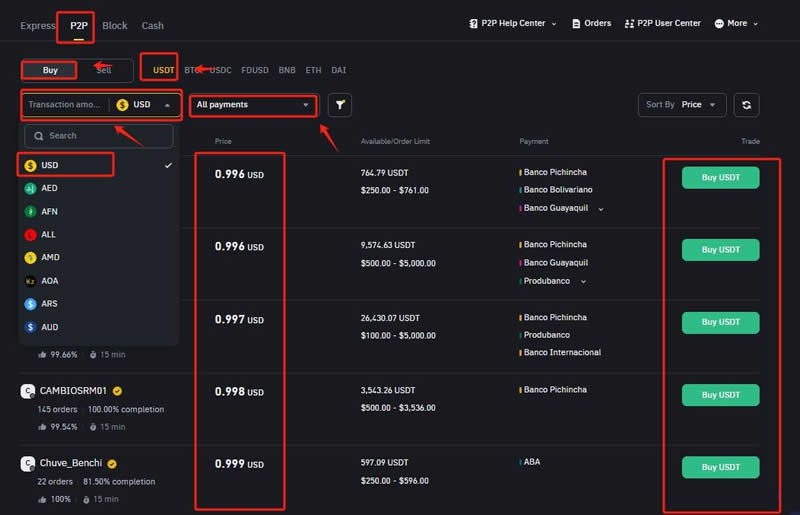Open the Sort By Price dropdown
This screenshot has height=515, width=800.
tap(682, 105)
